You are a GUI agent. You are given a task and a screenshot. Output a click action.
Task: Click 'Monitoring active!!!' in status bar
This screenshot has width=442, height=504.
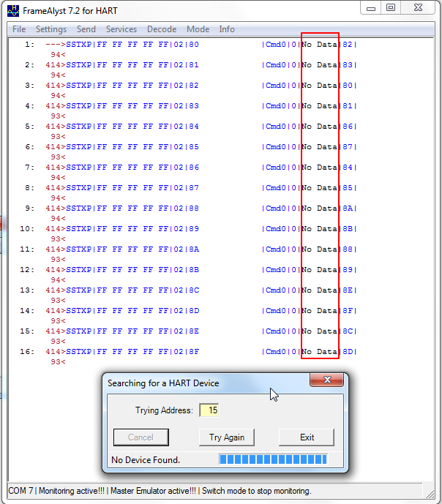coord(72,491)
